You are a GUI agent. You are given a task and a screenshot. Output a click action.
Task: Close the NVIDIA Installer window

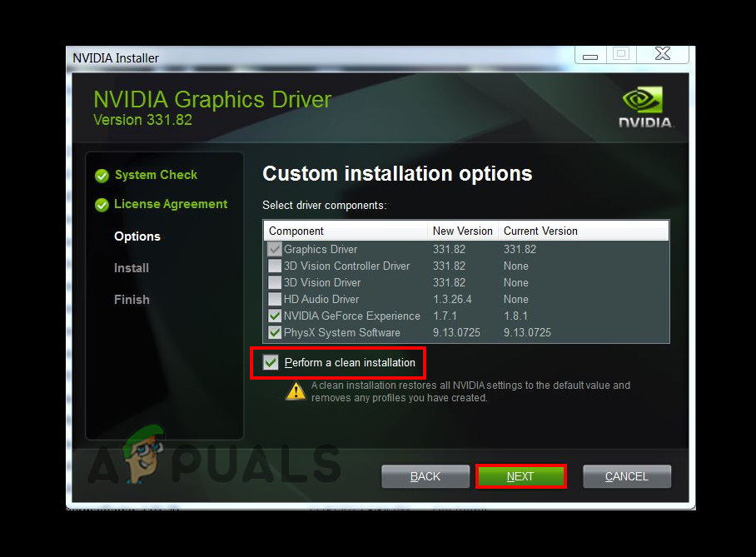coord(663,54)
